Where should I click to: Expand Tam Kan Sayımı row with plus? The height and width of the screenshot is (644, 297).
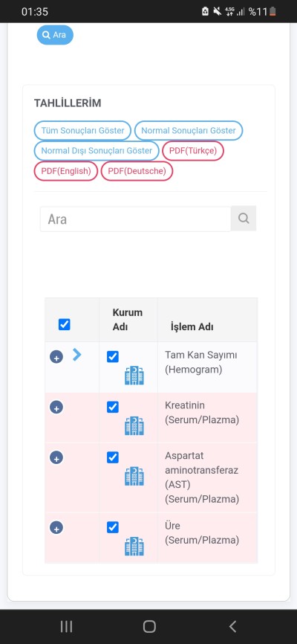point(56,357)
